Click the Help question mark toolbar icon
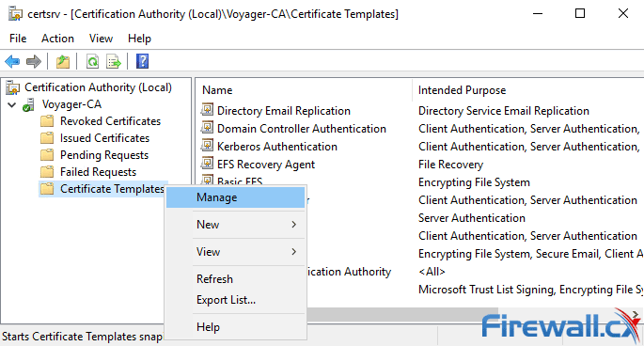The image size is (644, 346). (142, 61)
